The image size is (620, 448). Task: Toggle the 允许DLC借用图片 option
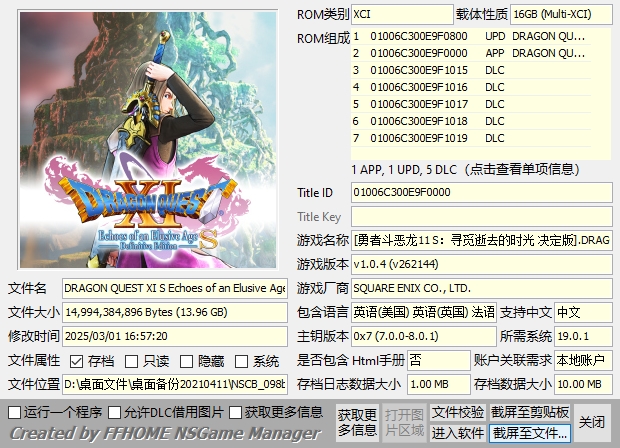coord(116,412)
